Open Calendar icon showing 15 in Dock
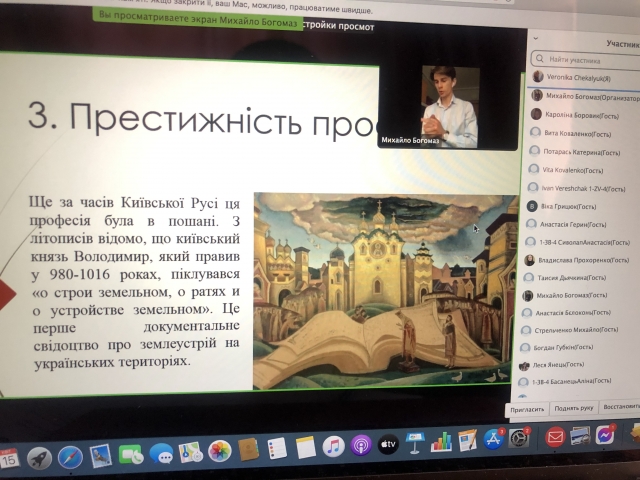640x480 pixels. click(x=9, y=459)
